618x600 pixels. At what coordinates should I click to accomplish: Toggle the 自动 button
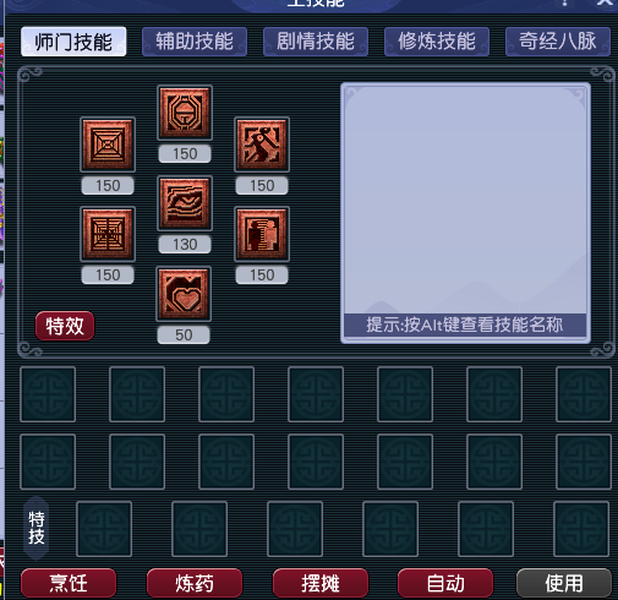[445, 583]
